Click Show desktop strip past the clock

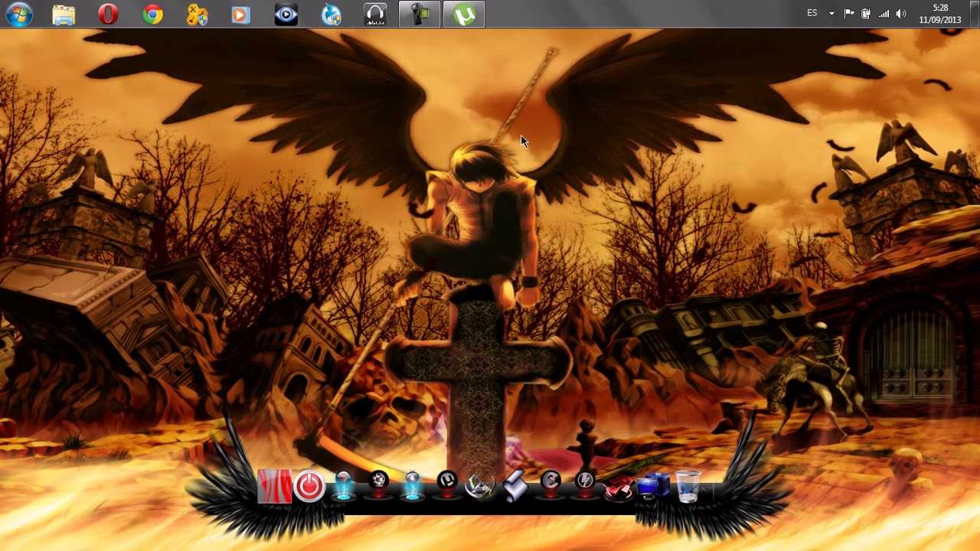974,14
